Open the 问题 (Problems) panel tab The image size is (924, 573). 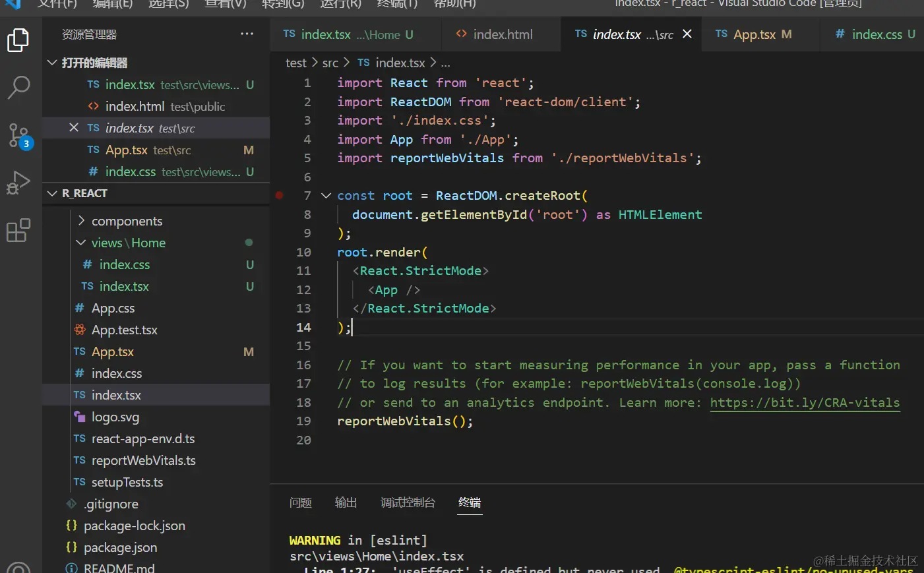coord(300,502)
